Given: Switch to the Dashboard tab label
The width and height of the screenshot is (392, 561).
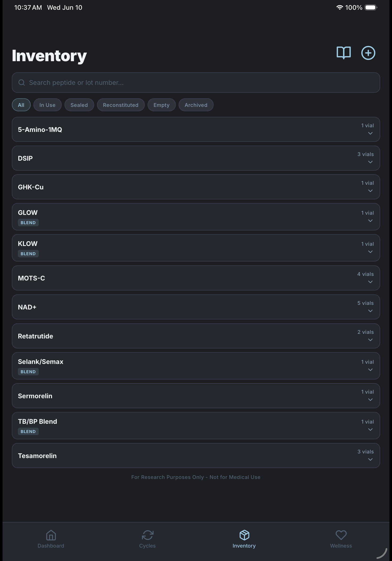Looking at the screenshot, I should point(51,545).
